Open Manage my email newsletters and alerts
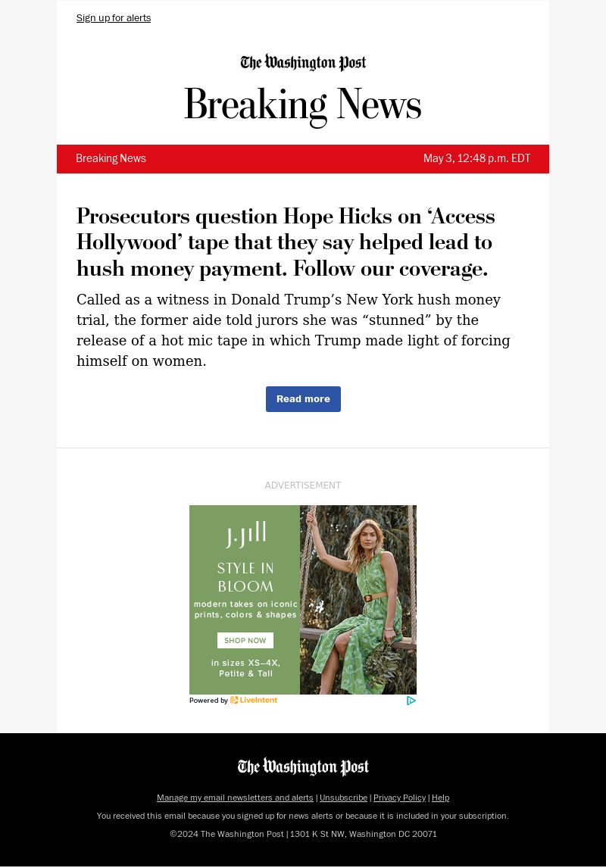Viewport: 606px width, 868px height. 235,798
